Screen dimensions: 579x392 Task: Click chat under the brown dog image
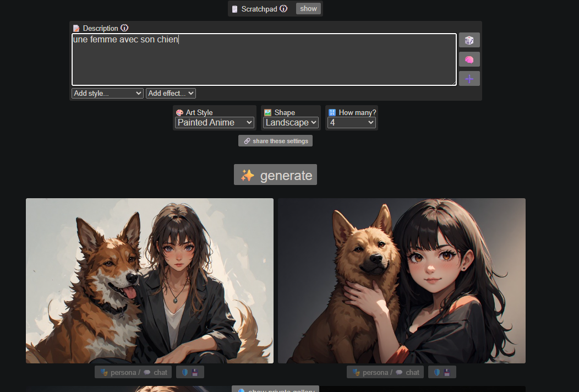pos(408,372)
